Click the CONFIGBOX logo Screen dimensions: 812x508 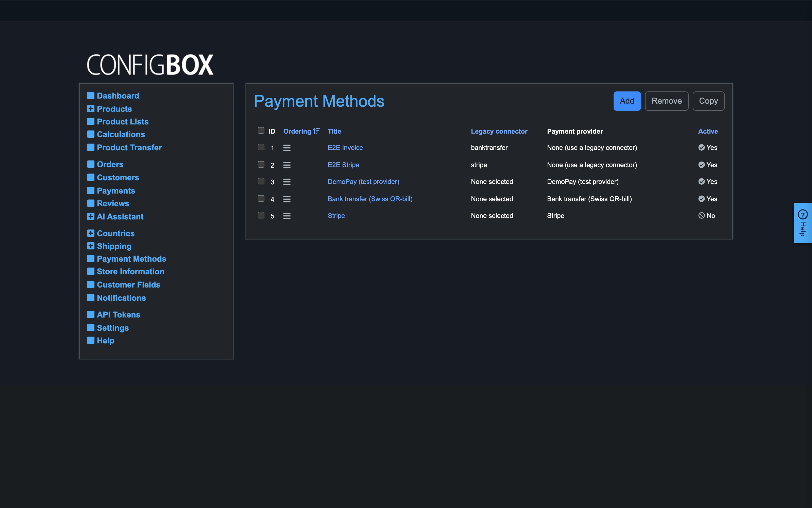pos(150,65)
